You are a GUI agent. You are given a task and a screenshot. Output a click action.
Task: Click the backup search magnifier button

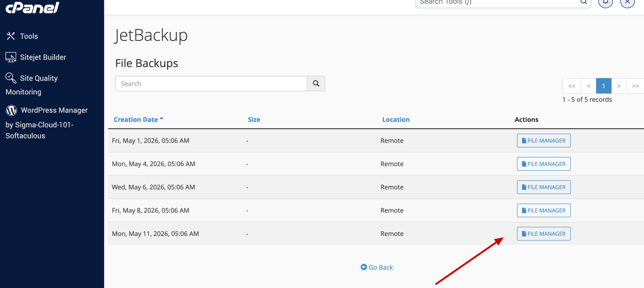tap(316, 84)
